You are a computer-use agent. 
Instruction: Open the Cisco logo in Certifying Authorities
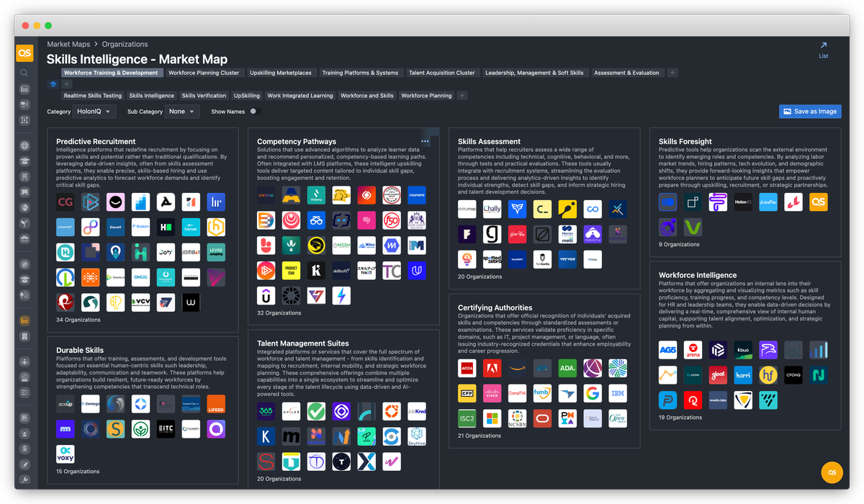492,394
